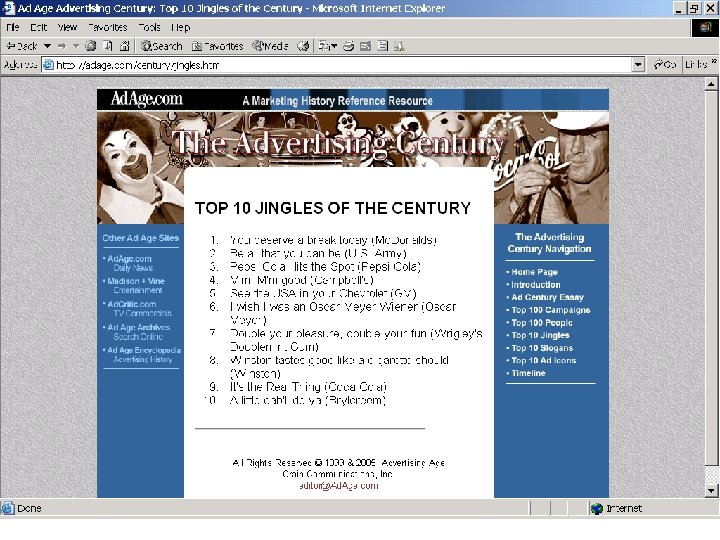Click the IE throbber logo
This screenshot has height=540, width=720.
705,28
